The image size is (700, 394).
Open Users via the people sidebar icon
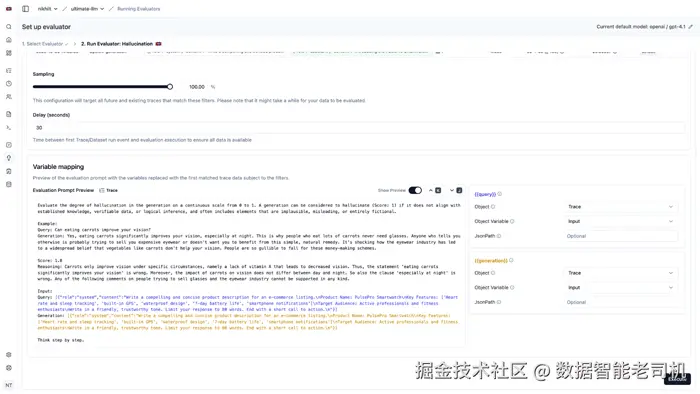pos(8,96)
